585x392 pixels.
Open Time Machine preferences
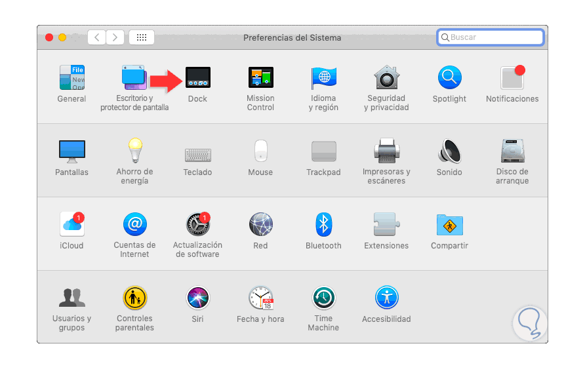tap(323, 298)
